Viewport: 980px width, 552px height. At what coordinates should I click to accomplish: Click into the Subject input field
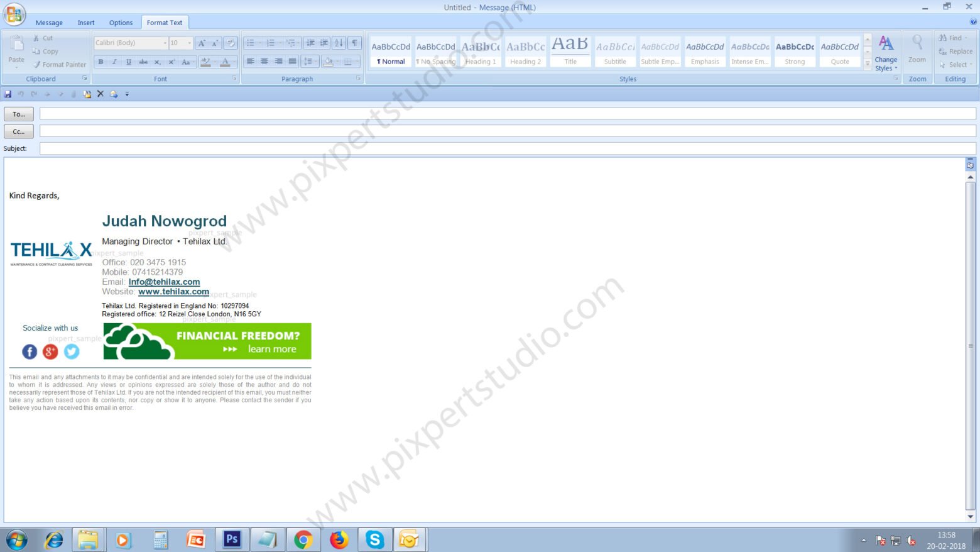point(507,148)
